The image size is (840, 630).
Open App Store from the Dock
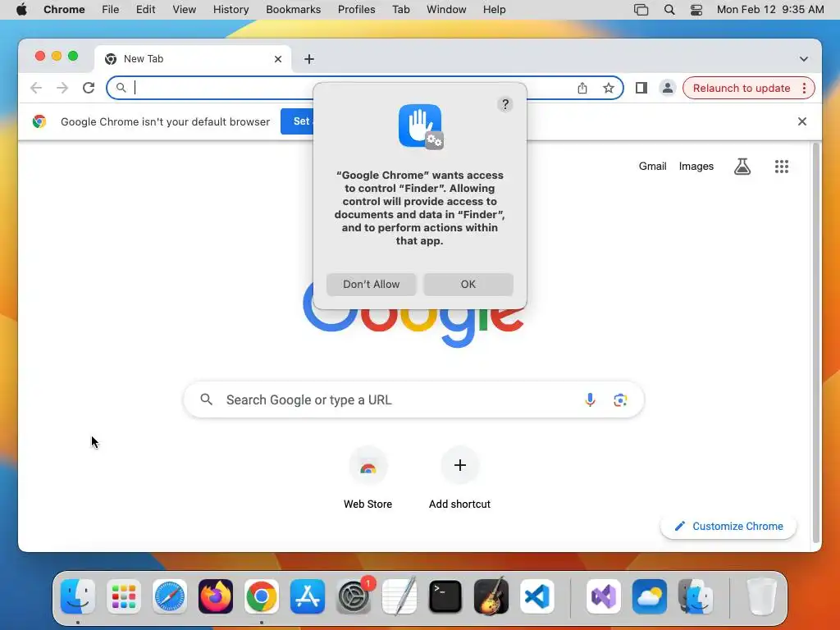[x=308, y=596]
